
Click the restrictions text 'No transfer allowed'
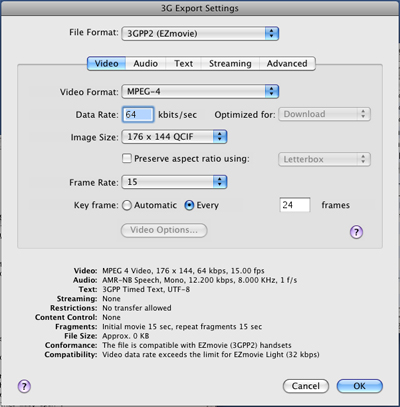[137, 308]
